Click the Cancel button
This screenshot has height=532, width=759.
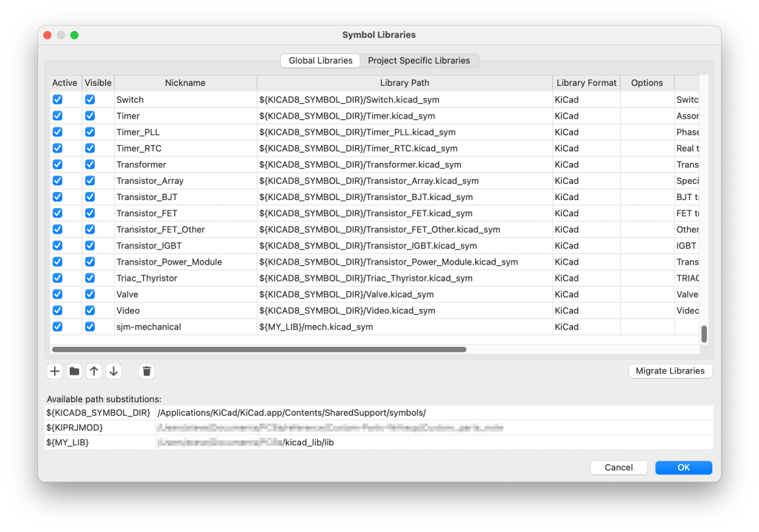pyautogui.click(x=618, y=468)
